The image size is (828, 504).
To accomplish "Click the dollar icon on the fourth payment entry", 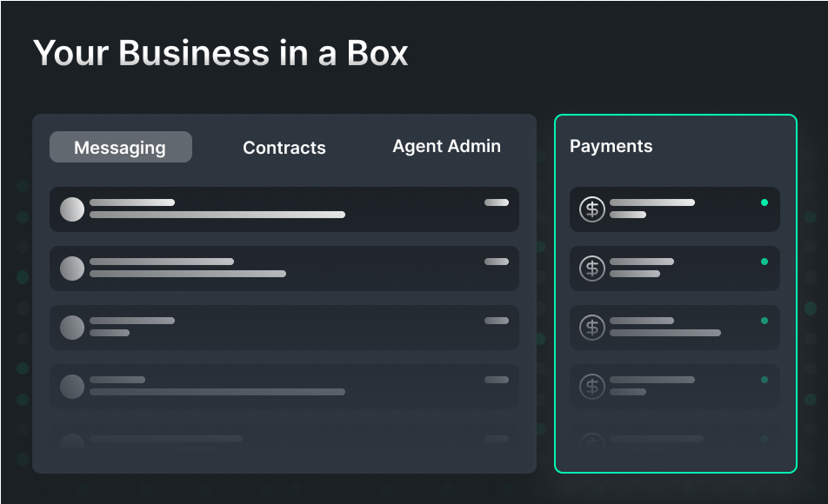I will point(592,387).
